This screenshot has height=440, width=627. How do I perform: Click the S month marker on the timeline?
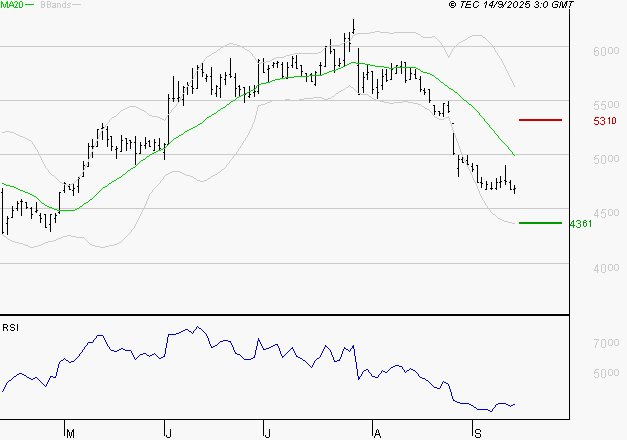point(476,432)
